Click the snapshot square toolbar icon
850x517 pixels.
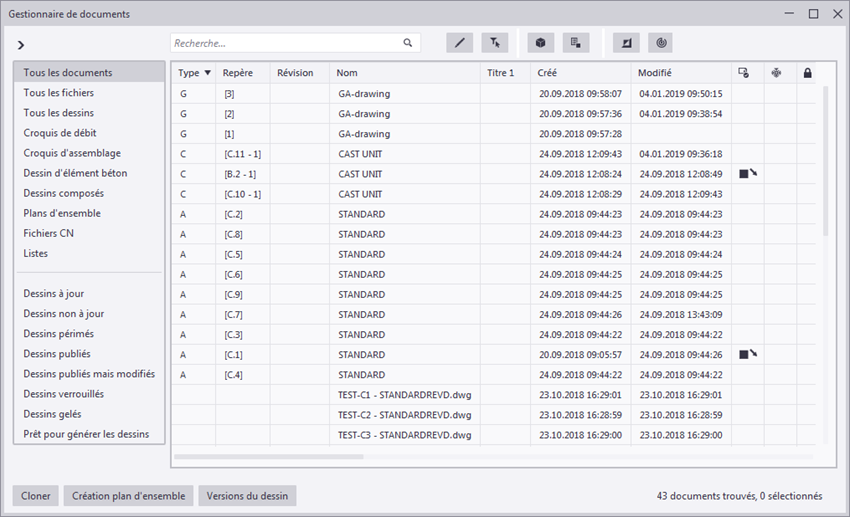627,43
